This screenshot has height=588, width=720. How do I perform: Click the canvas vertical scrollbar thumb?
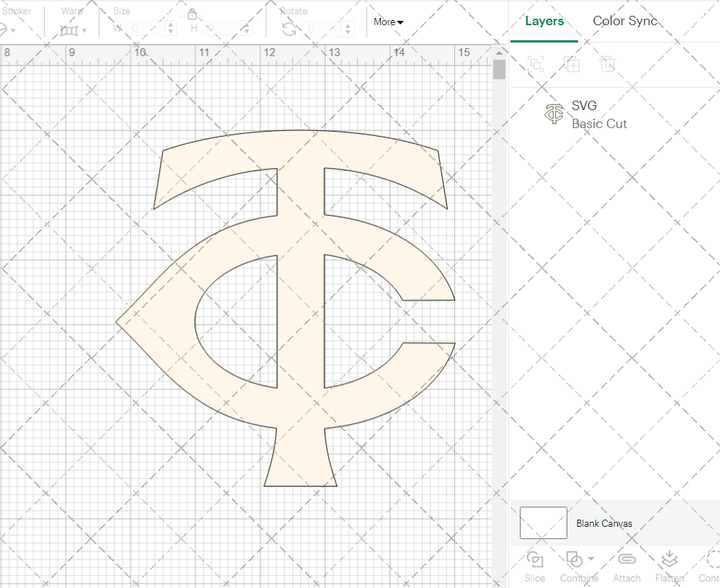(x=499, y=69)
